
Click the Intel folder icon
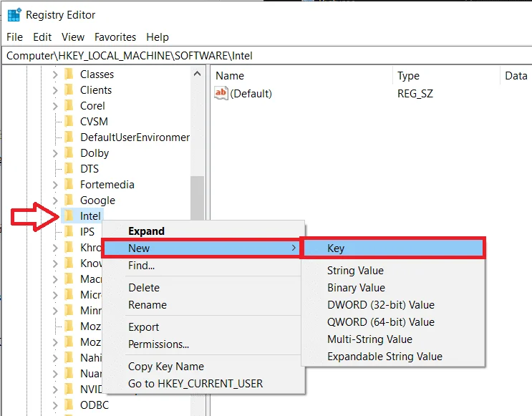(x=69, y=216)
